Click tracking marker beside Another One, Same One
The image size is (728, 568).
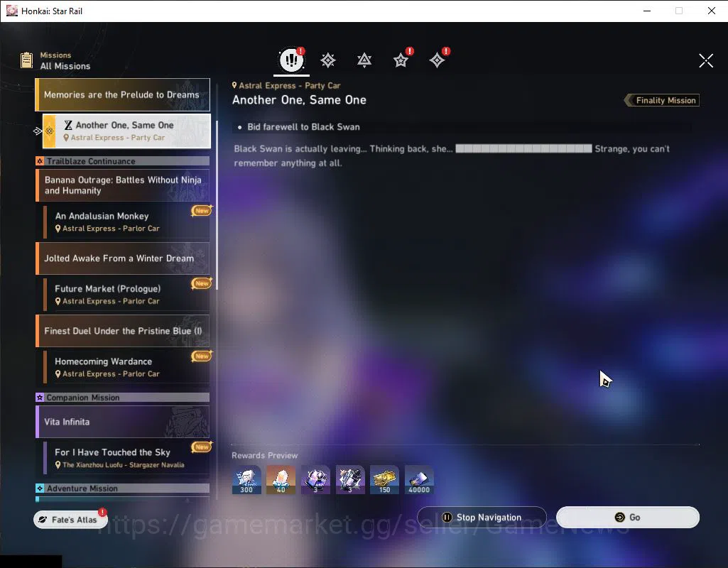[38, 131]
